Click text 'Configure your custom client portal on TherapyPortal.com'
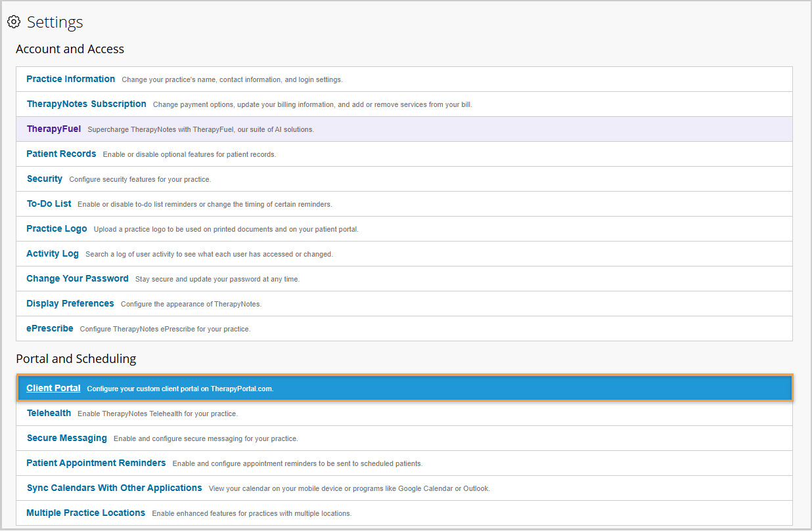The height and width of the screenshot is (531, 812). (180, 389)
